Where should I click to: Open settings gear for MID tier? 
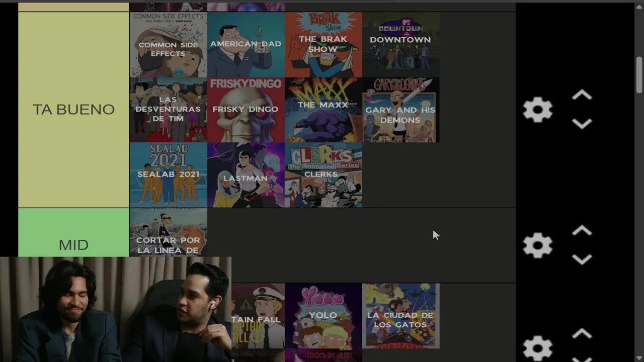click(x=537, y=245)
